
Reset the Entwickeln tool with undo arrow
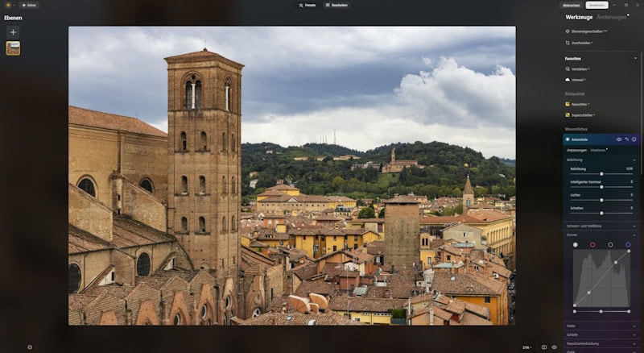tap(626, 139)
